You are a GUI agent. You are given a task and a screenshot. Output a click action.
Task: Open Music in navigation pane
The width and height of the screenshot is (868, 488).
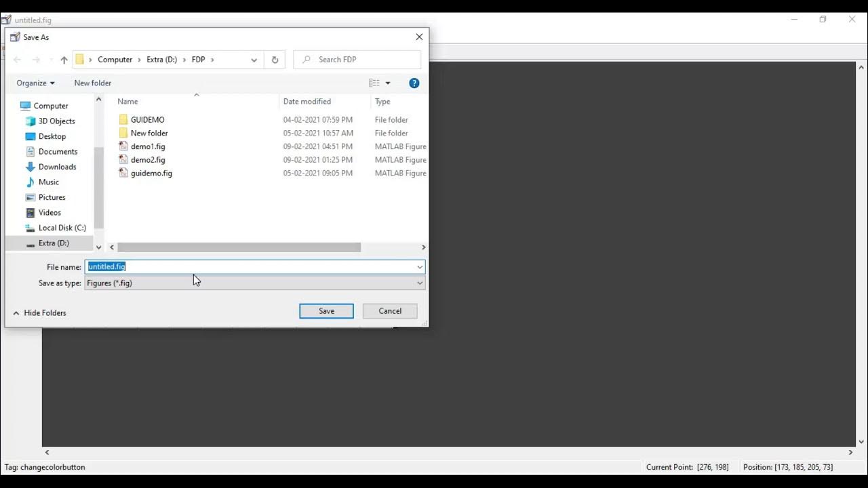click(x=48, y=182)
